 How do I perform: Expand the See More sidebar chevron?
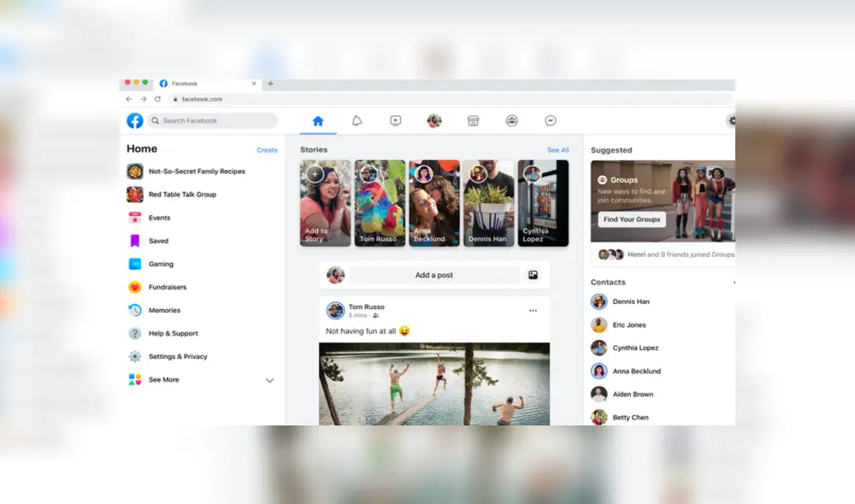tap(269, 379)
